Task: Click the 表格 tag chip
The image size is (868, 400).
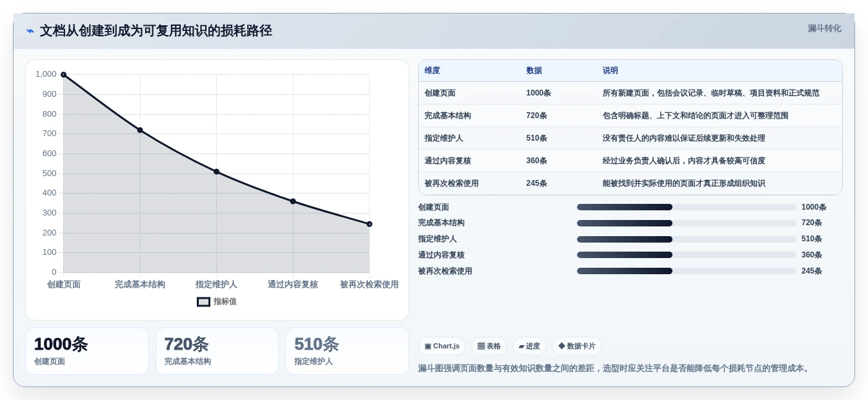Action: (x=489, y=346)
